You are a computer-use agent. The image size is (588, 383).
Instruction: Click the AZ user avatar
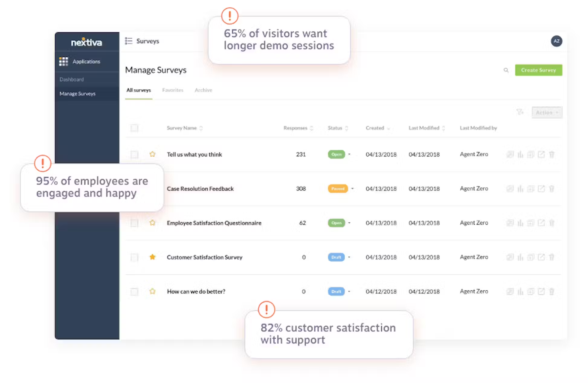556,41
